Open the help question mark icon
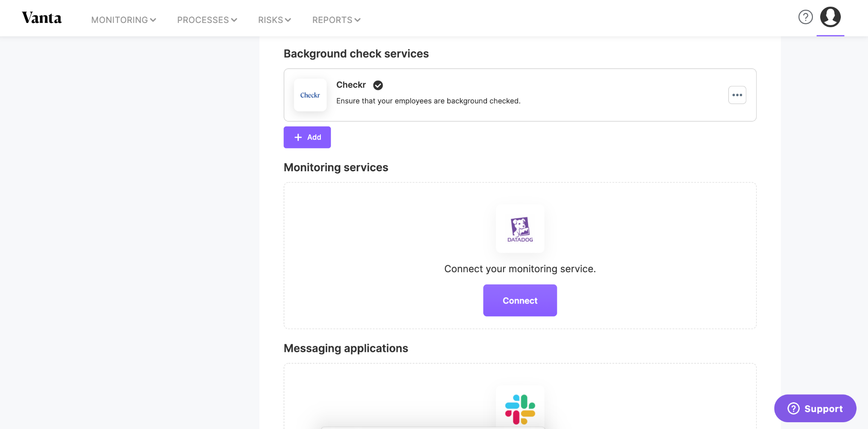The image size is (868, 429). [805, 17]
